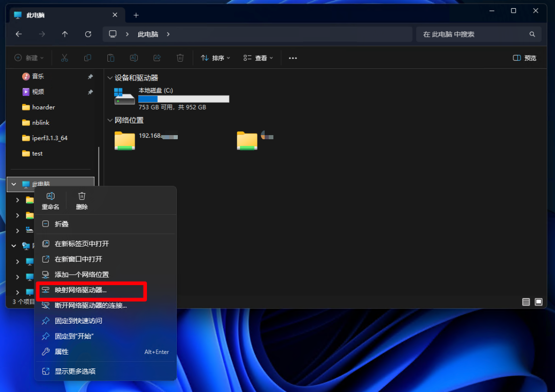Unpin 视频 from quick access
555x392 pixels.
pos(90,92)
